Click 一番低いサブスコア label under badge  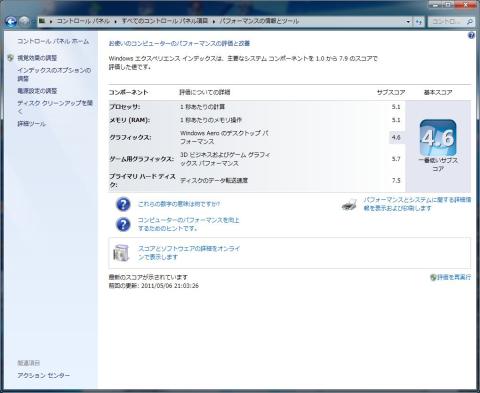tap(438, 165)
